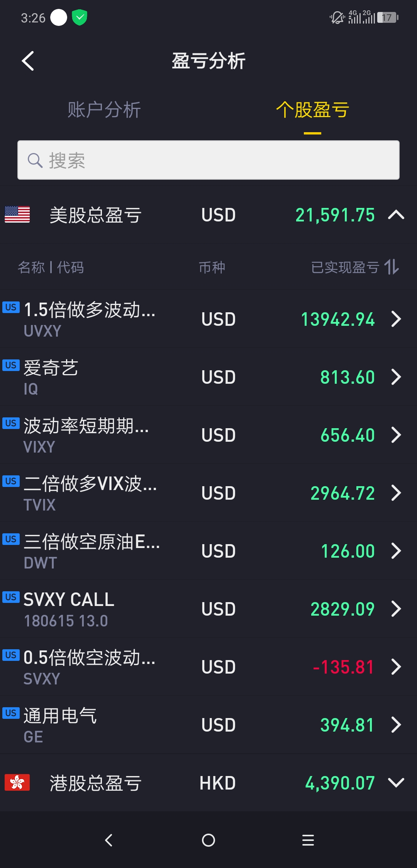Select the 个股盈亏 tab

pos(313,110)
